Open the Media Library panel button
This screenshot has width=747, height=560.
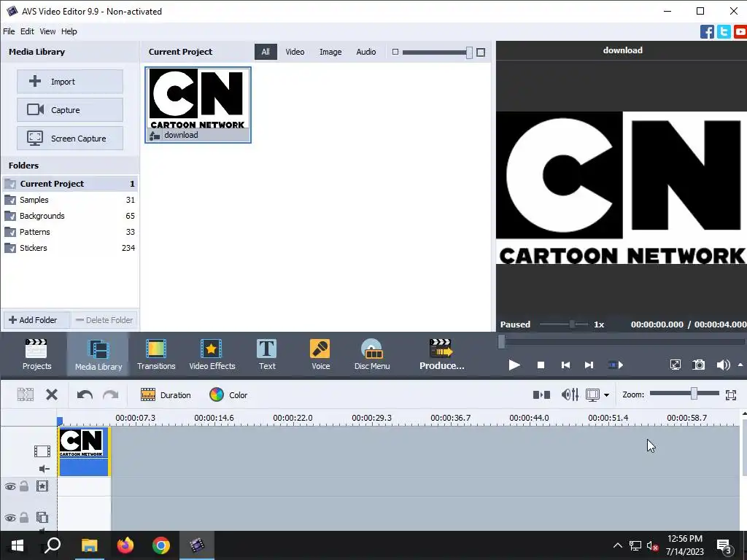[98, 354]
